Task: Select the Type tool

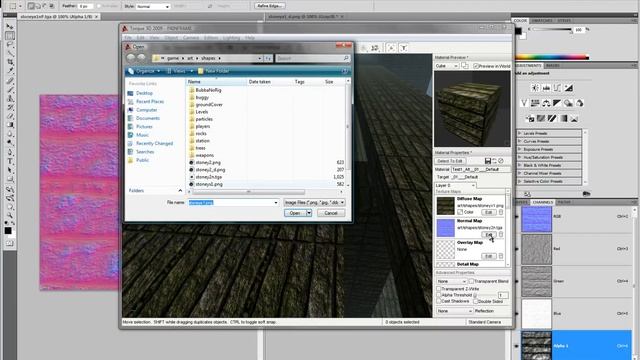Action: [10, 161]
